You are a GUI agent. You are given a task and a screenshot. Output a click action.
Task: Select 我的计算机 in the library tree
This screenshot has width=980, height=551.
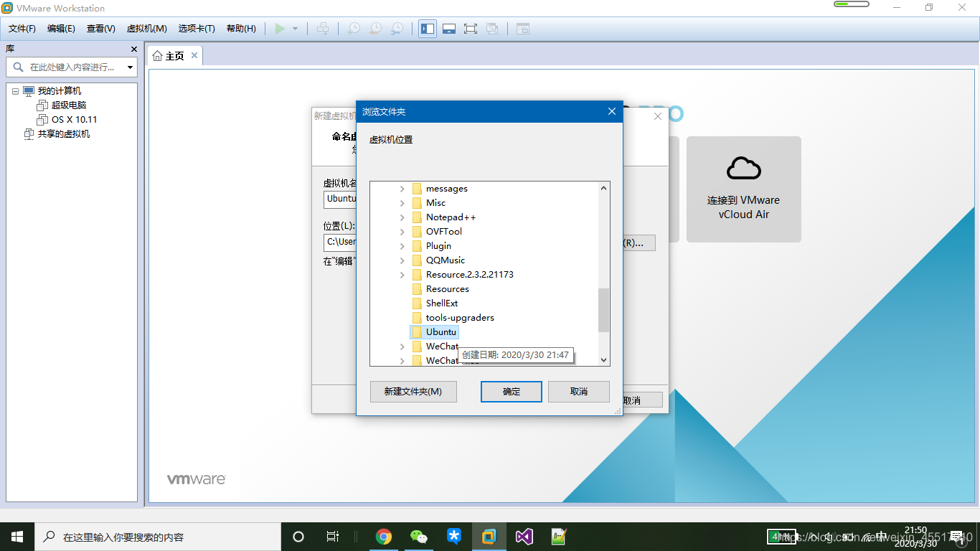(60, 91)
